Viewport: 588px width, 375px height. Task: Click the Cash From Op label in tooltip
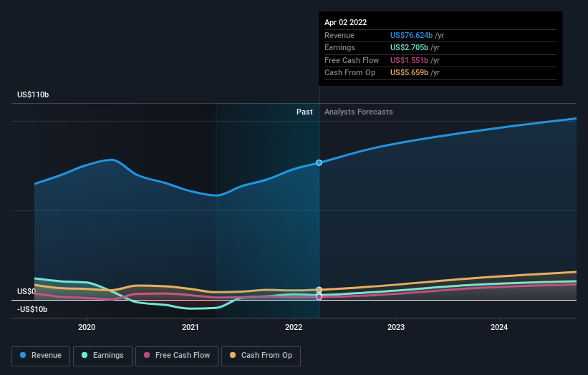click(350, 73)
